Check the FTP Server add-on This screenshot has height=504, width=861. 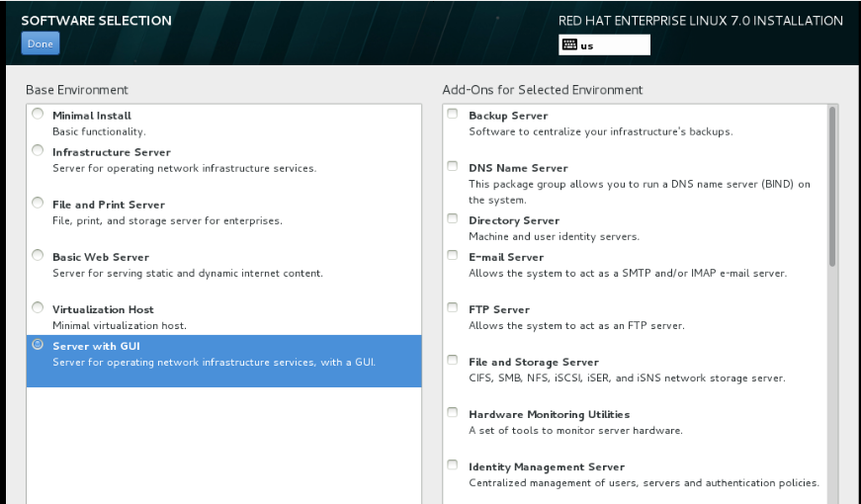coord(453,307)
